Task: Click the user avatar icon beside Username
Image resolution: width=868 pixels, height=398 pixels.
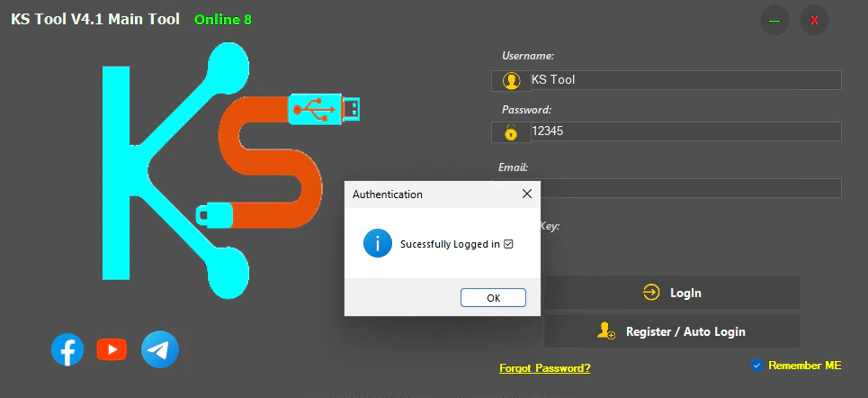Action: pyautogui.click(x=511, y=81)
